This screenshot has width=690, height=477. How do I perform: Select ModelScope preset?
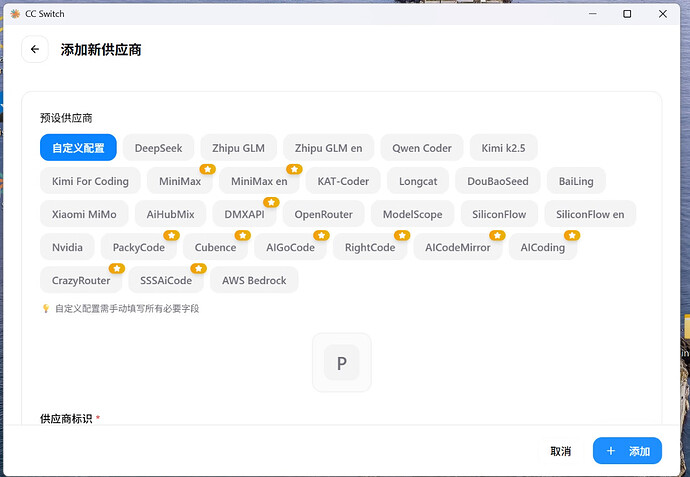click(412, 214)
